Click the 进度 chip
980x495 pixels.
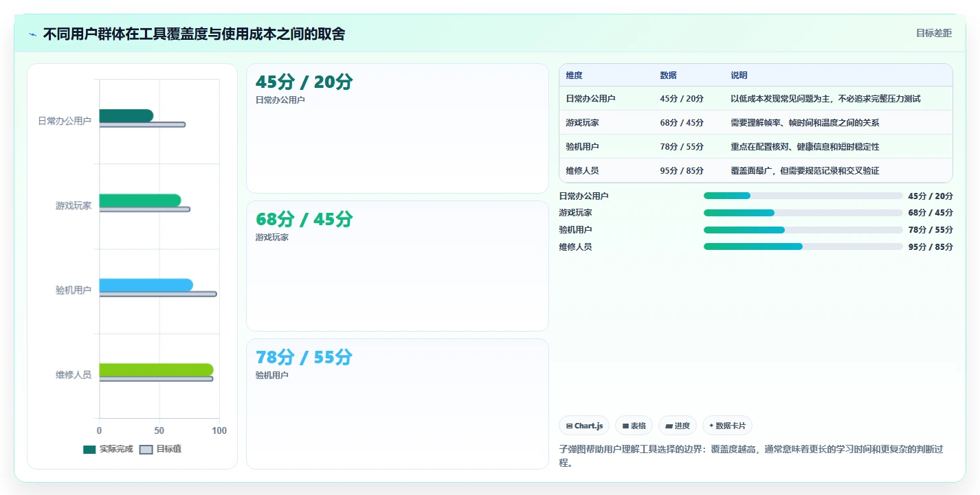pos(678,426)
